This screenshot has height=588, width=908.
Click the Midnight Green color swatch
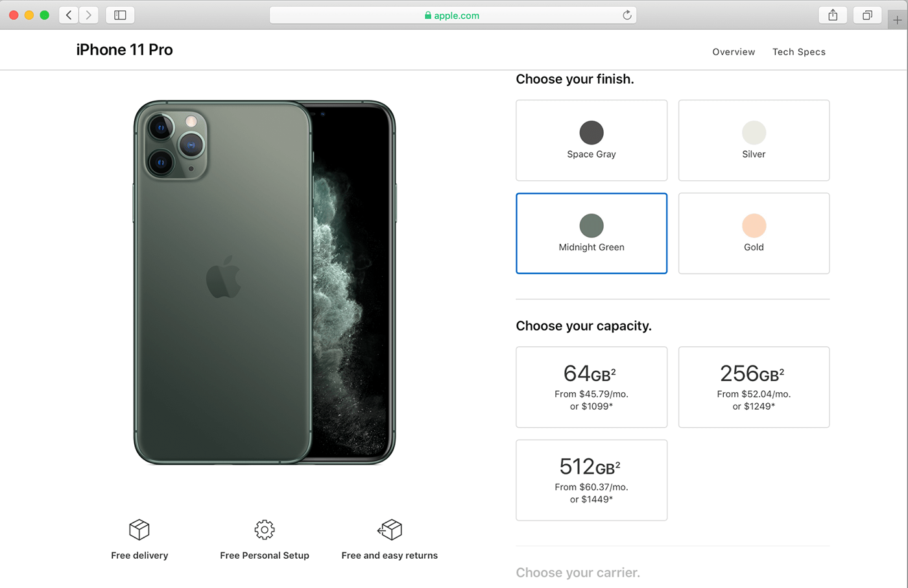pos(591,226)
